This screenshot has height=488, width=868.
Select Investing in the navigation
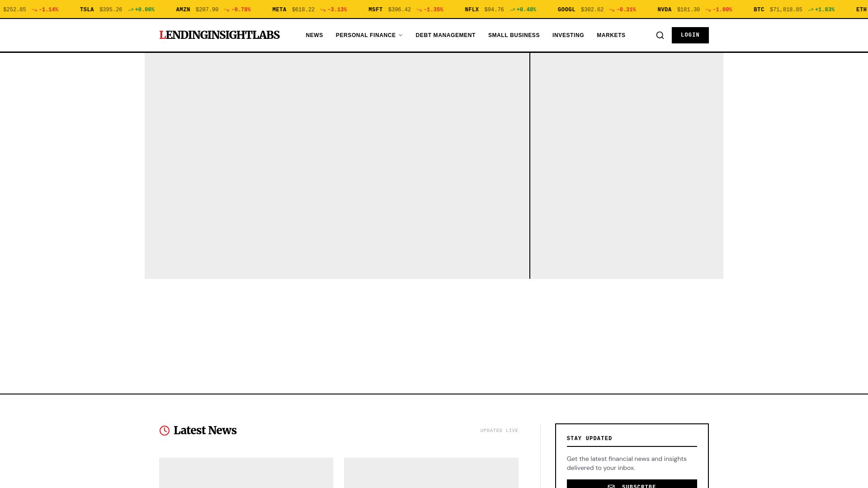(x=568, y=35)
